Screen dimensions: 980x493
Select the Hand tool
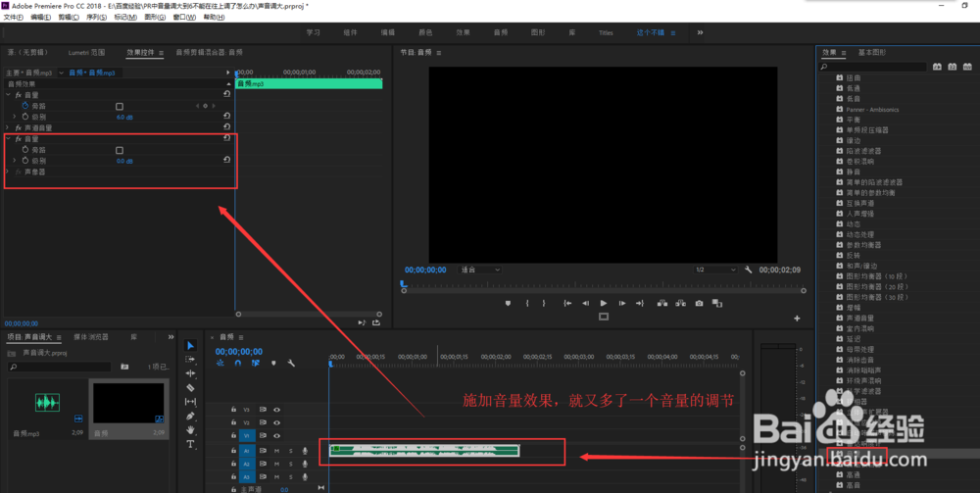click(191, 430)
